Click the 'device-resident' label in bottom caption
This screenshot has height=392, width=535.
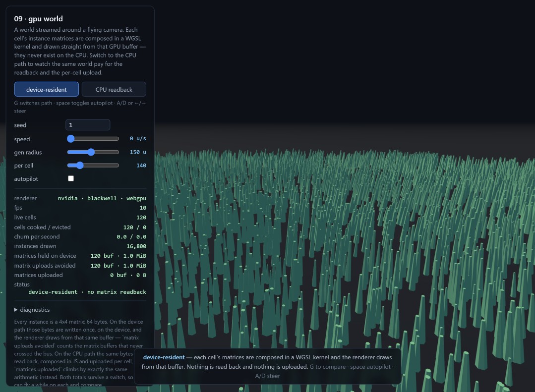click(x=164, y=357)
